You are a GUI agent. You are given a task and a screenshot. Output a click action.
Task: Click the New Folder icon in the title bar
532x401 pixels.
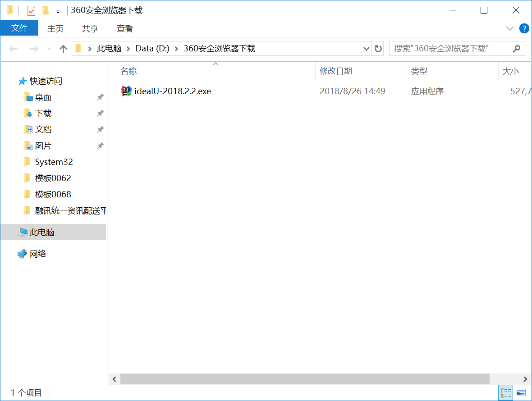coord(46,11)
